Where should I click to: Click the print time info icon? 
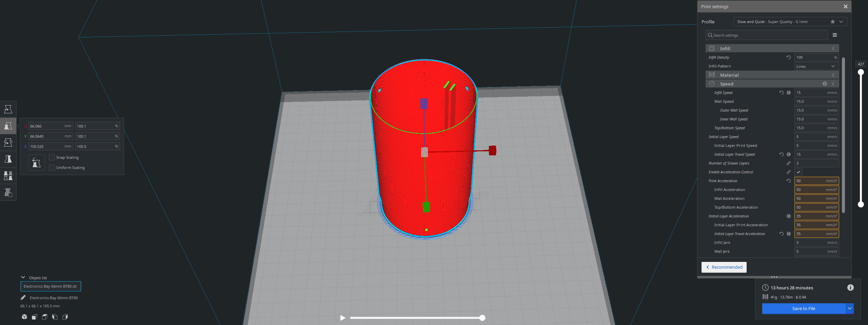point(850,288)
